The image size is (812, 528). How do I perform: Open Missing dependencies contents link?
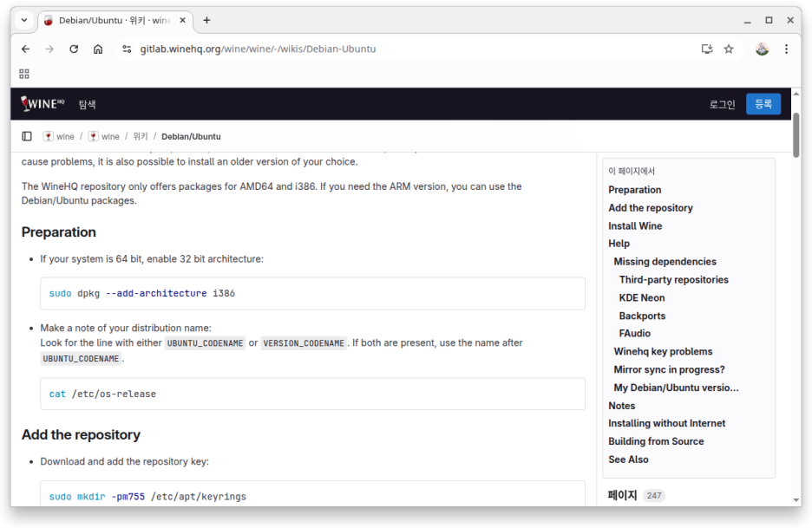(x=665, y=262)
